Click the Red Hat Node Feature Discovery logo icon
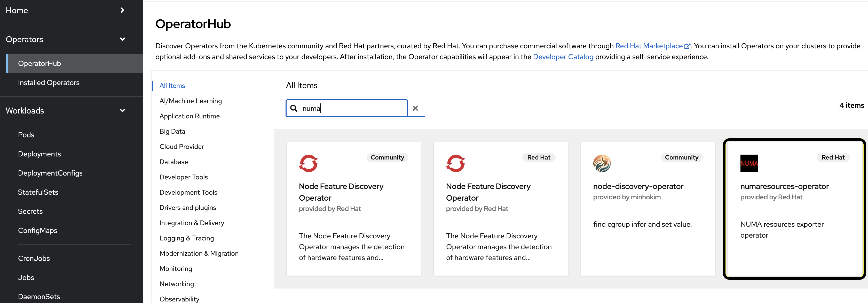Viewport: 868px width, 303px height. (x=455, y=163)
